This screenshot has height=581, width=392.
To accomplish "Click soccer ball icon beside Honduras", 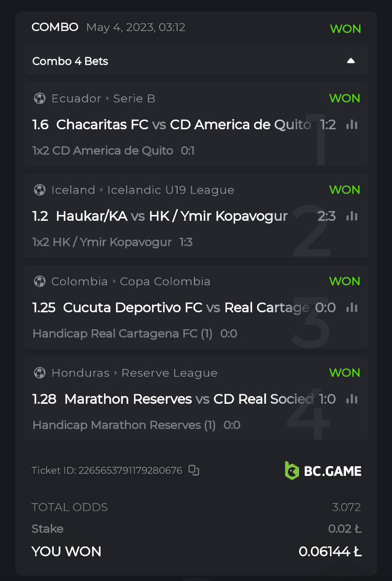I will coord(40,373).
